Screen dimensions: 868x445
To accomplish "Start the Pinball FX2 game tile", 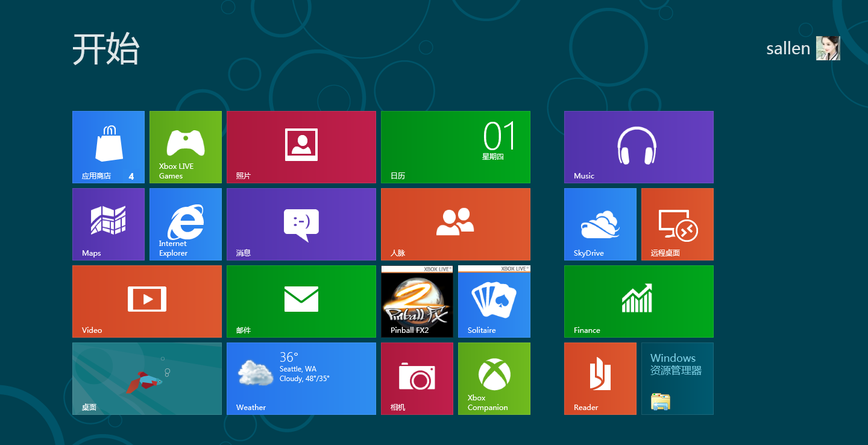I will [417, 301].
